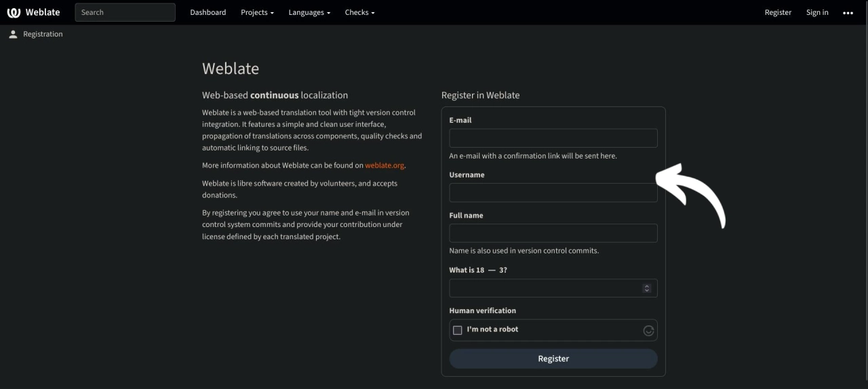Focus the Username input field
The height and width of the screenshot is (389, 868).
(553, 192)
